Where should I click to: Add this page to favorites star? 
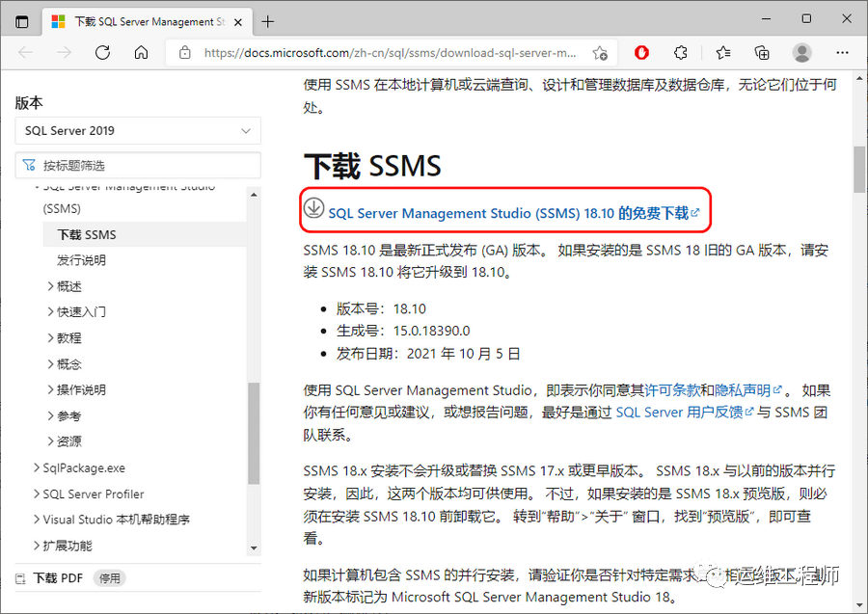(x=600, y=53)
